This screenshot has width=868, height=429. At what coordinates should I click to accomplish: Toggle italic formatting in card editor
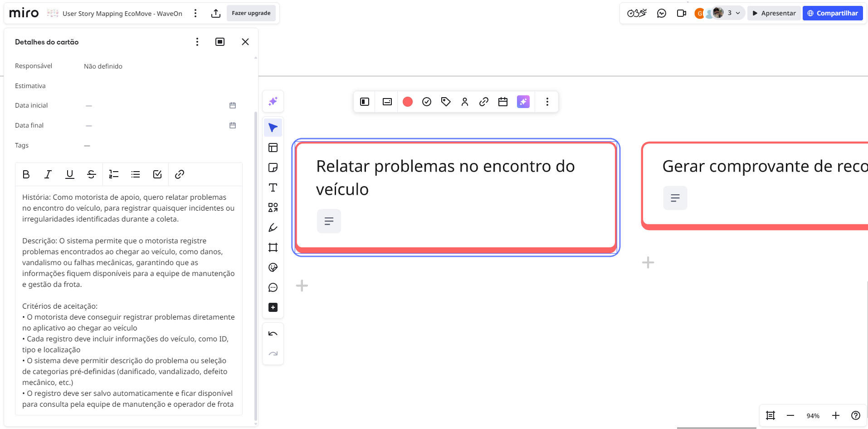48,174
